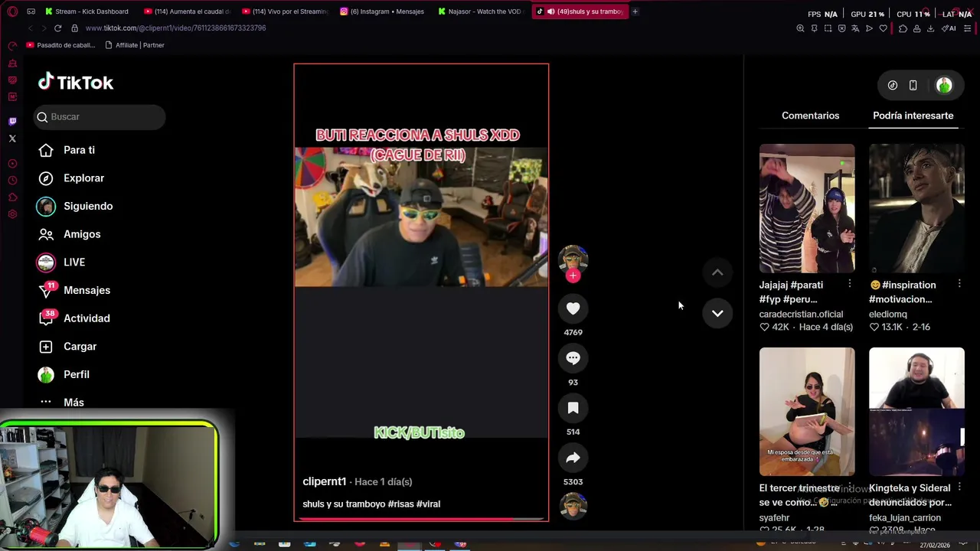Open caradecristian.oficial profile link
Viewport: 980px width, 551px height.
coord(801,315)
